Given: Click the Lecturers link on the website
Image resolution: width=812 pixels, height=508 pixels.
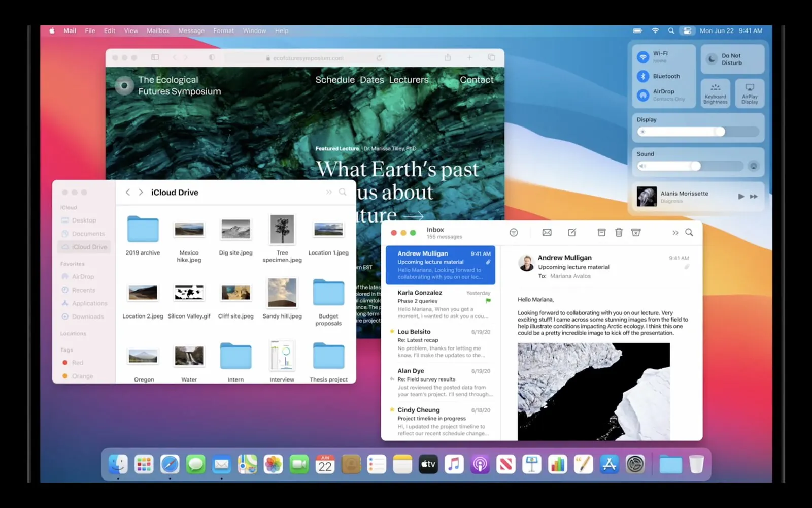Looking at the screenshot, I should pos(409,80).
